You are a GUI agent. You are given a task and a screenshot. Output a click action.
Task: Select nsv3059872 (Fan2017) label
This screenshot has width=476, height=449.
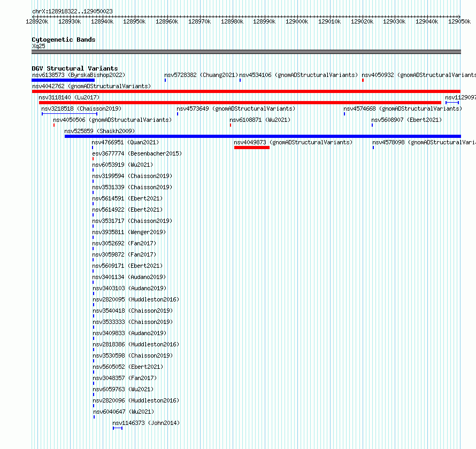tap(124, 254)
